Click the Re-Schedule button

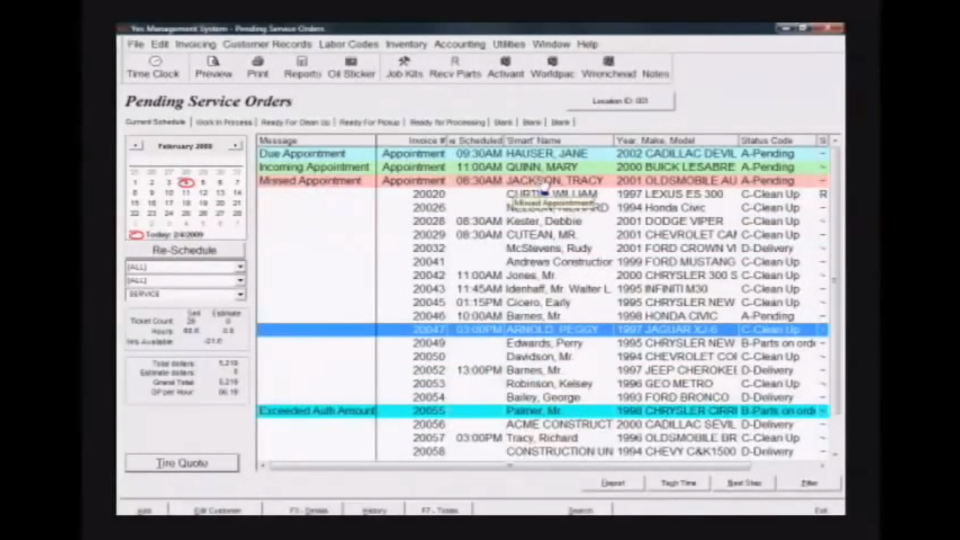184,250
